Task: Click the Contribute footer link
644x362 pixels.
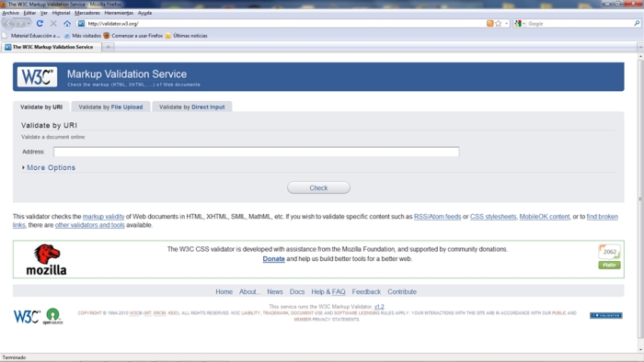Action: pos(402,291)
